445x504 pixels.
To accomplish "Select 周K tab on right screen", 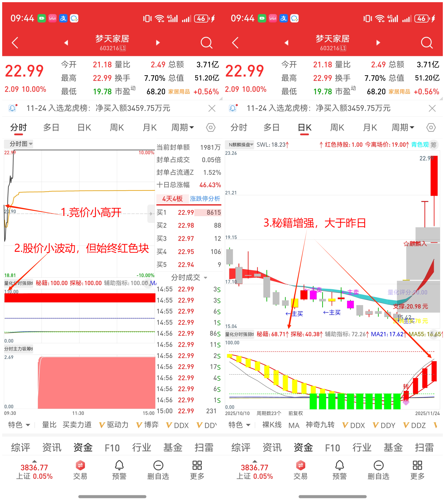I will (x=337, y=127).
